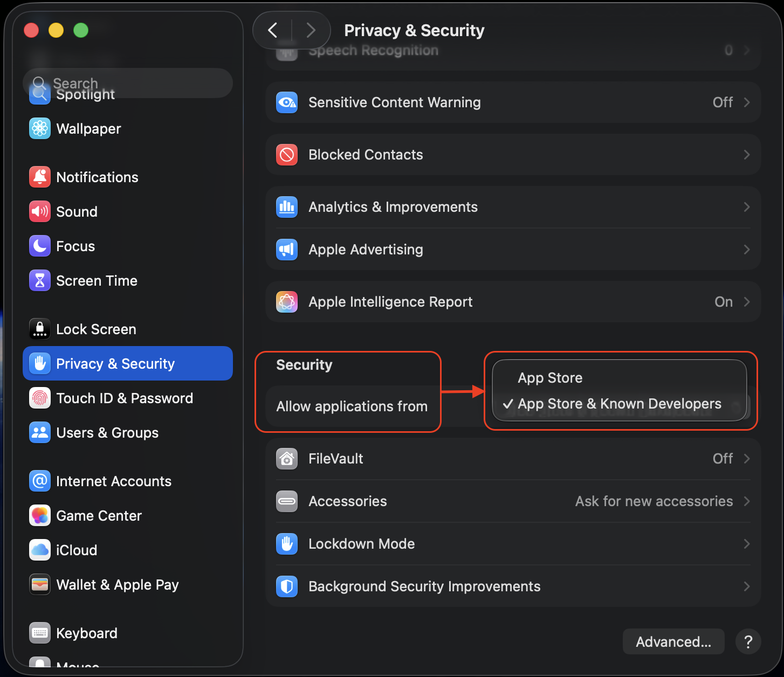Go back with the left arrow
This screenshot has height=677, width=784.
[273, 30]
